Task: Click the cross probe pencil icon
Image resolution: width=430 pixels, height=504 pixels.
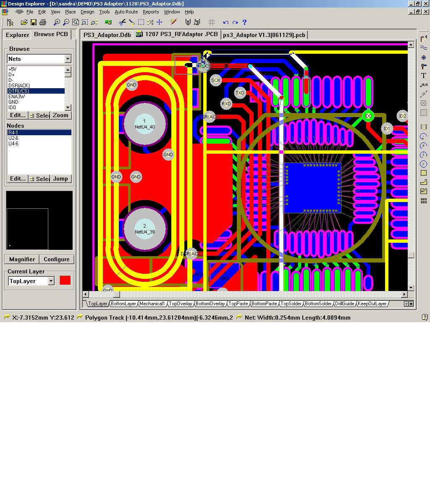Action: click(173, 22)
